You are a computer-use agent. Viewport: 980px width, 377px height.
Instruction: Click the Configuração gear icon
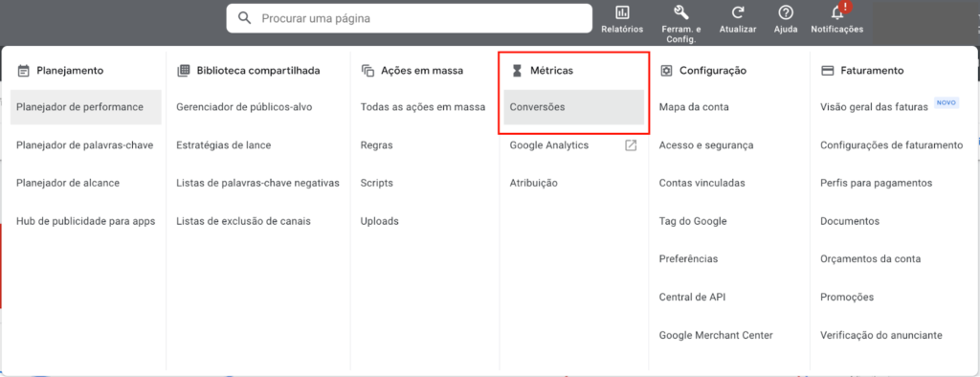666,71
